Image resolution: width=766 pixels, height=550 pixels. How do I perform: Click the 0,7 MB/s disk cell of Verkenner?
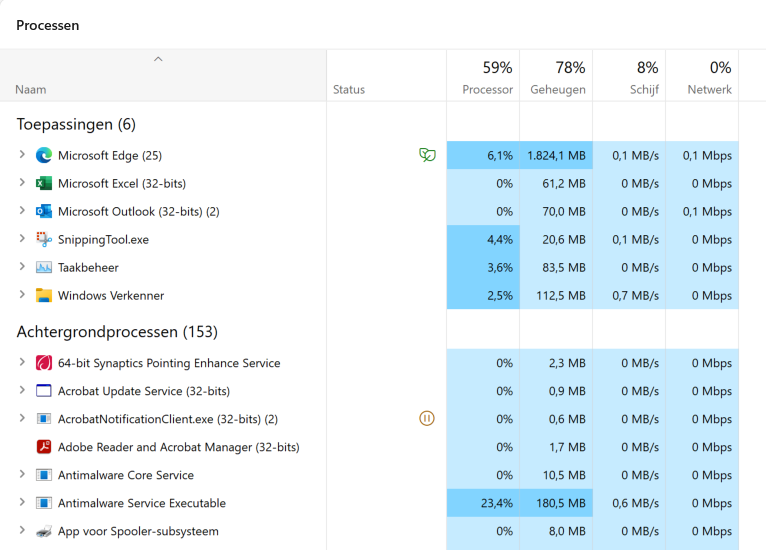pos(629,296)
